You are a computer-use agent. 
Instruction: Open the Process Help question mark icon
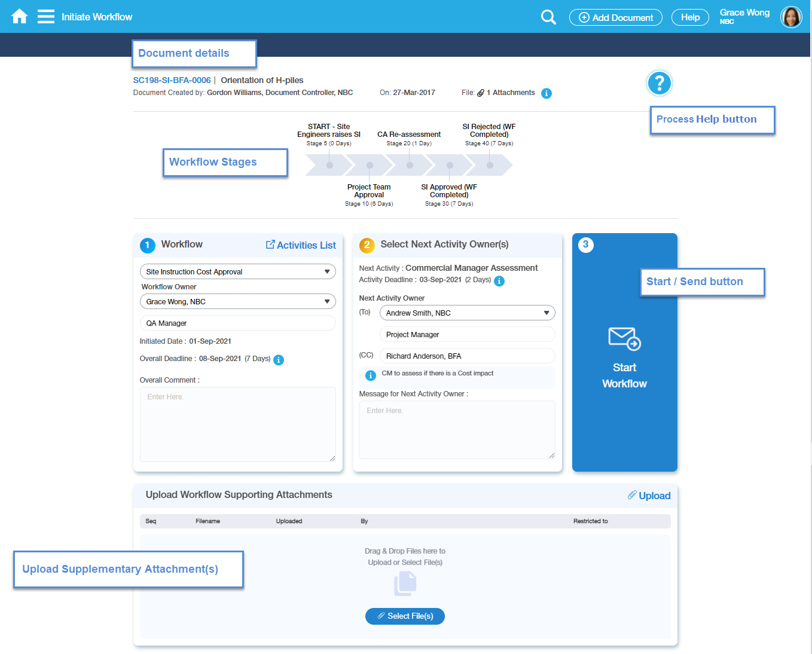(659, 83)
